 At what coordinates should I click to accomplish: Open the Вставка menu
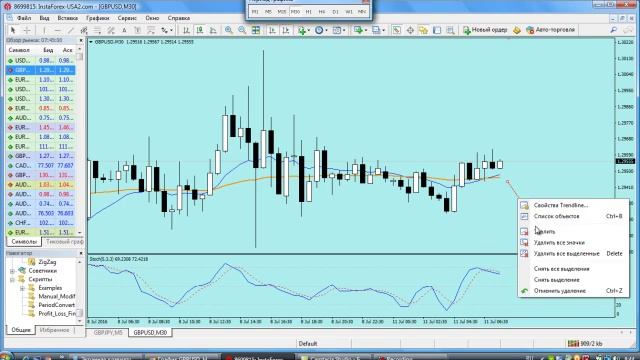pyautogui.click(x=67, y=18)
